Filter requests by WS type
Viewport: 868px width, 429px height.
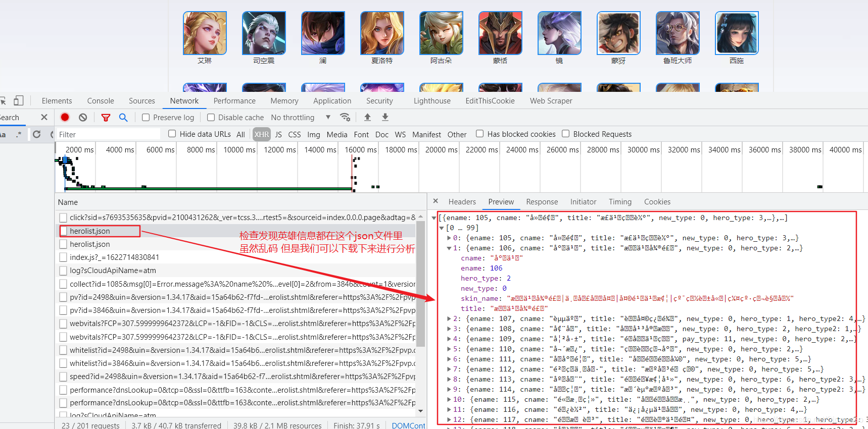[400, 134]
